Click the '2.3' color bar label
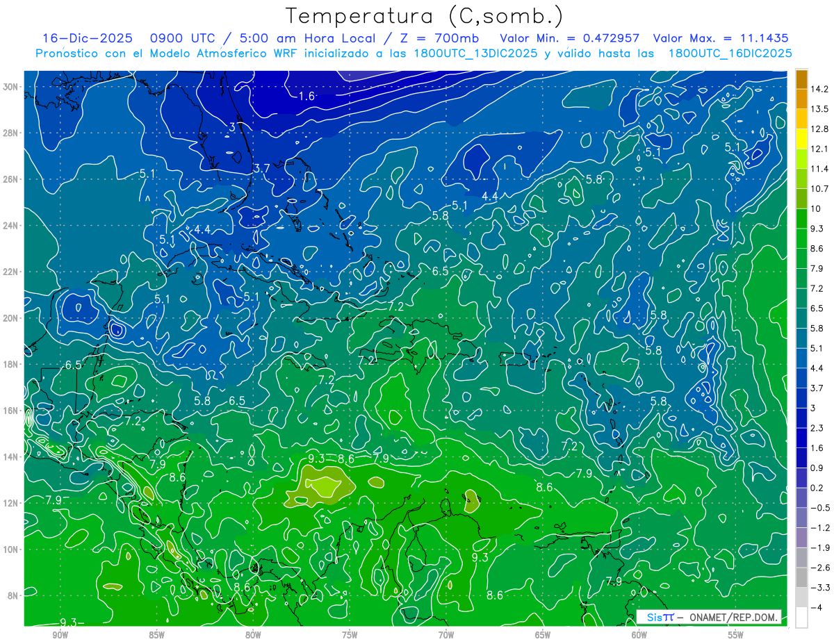The width and height of the screenshot is (834, 644). [x=817, y=427]
